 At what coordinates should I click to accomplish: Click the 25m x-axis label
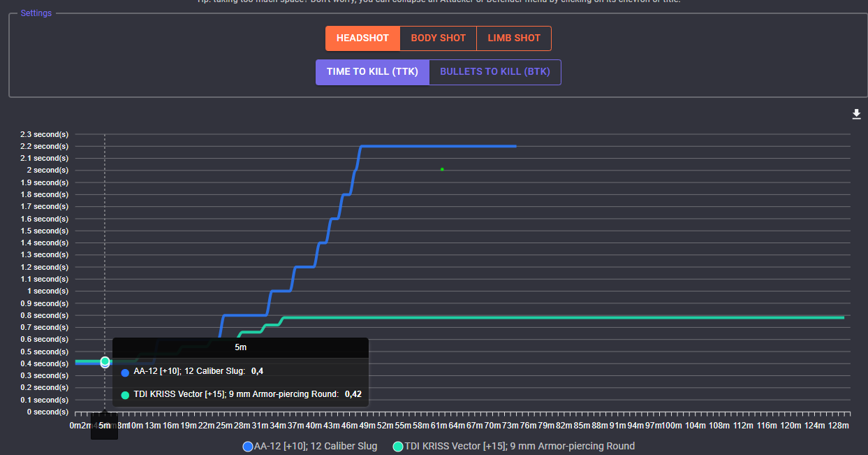pyautogui.click(x=224, y=426)
